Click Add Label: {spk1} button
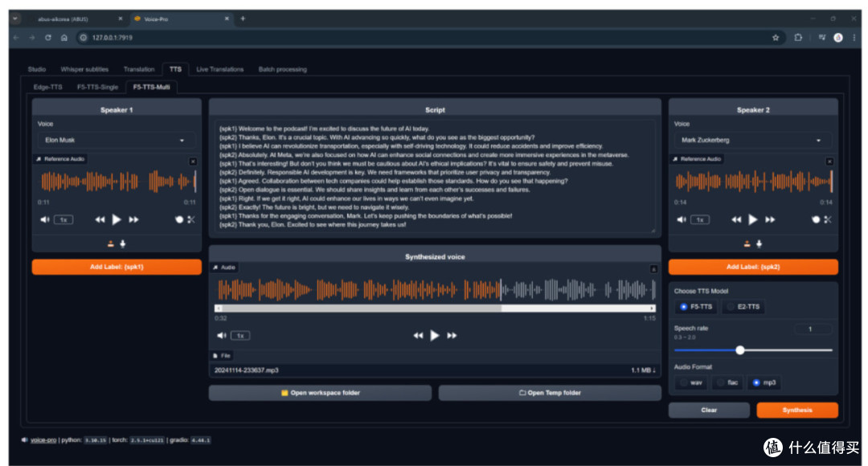Image resolution: width=868 pixels, height=466 pixels. click(x=117, y=267)
